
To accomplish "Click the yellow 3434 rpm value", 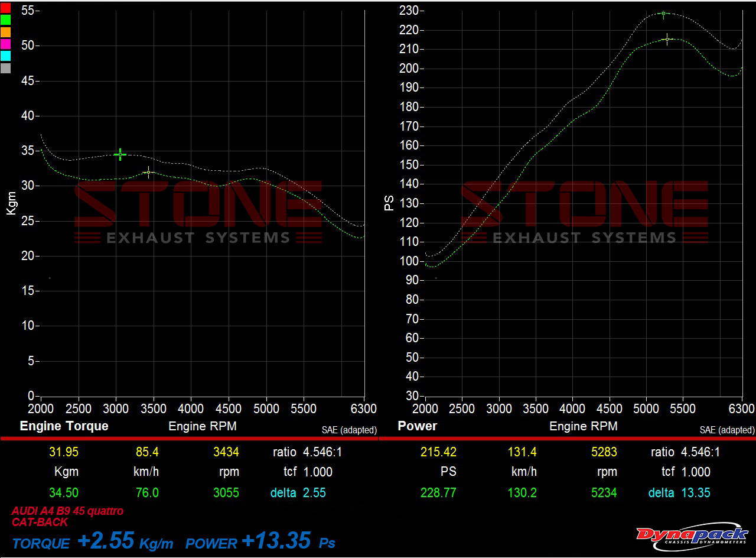I will tap(226, 452).
